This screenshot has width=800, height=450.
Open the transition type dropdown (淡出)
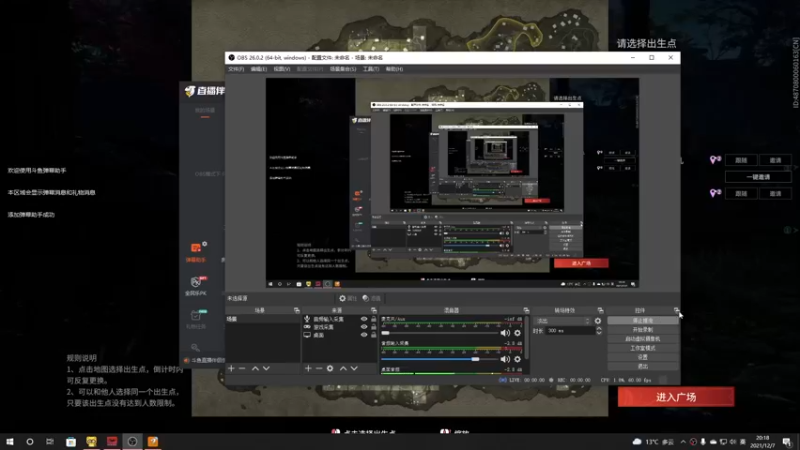[562, 321]
